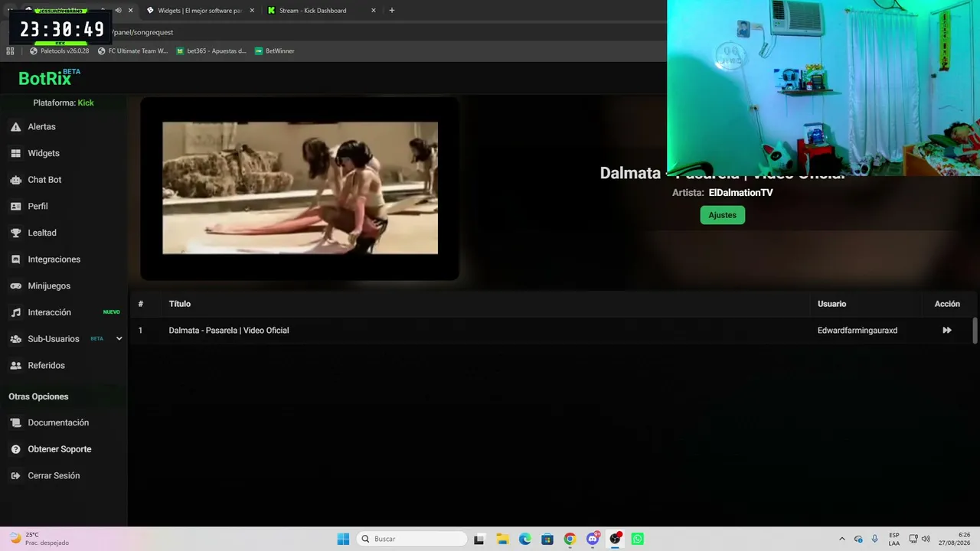Open Windows Start menu
980x551 pixels.
343,539
